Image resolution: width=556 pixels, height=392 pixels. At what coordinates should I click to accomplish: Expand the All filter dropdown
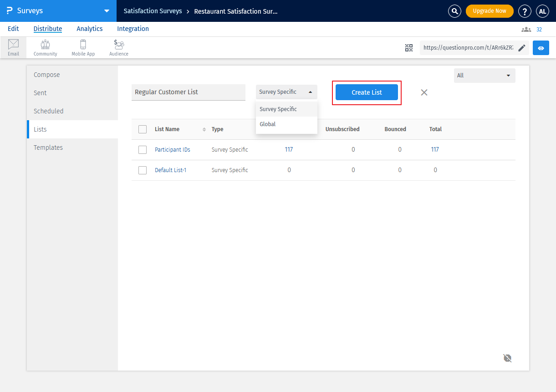click(485, 76)
